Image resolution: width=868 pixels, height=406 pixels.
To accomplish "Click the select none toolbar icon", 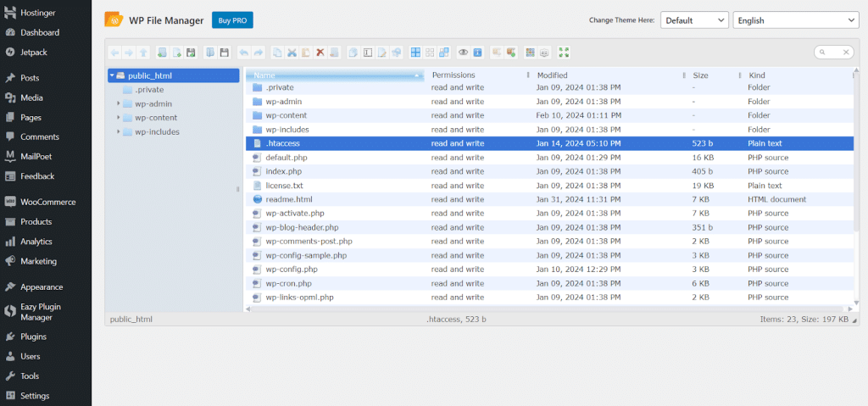I will 430,53.
